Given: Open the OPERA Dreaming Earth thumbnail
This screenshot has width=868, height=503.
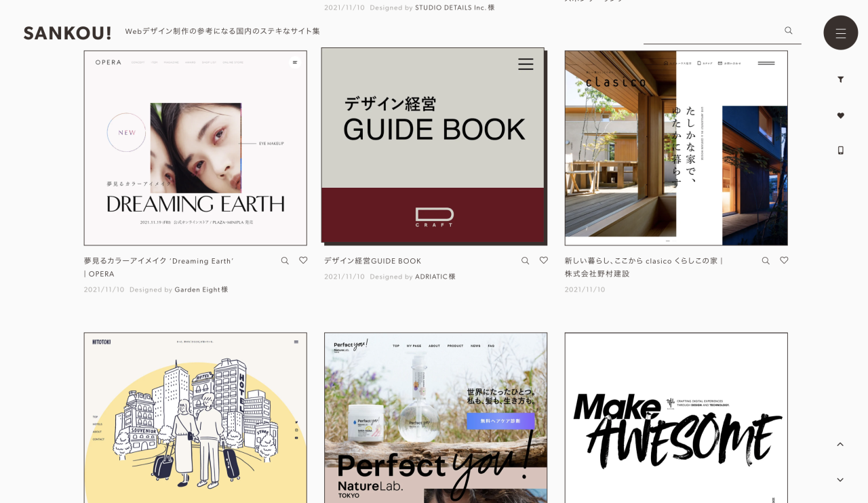Looking at the screenshot, I should (195, 148).
